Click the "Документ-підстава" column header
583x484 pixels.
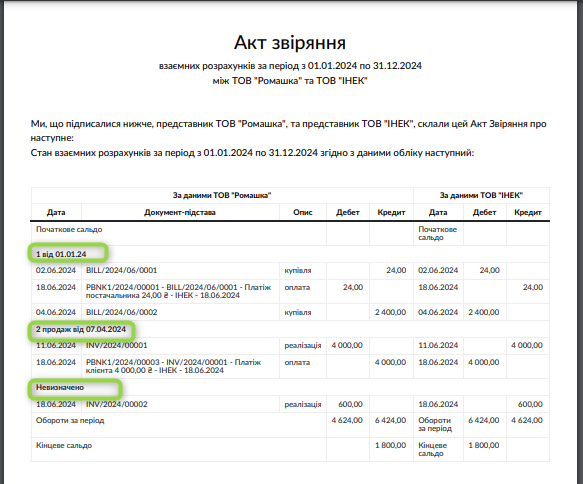[x=180, y=212]
